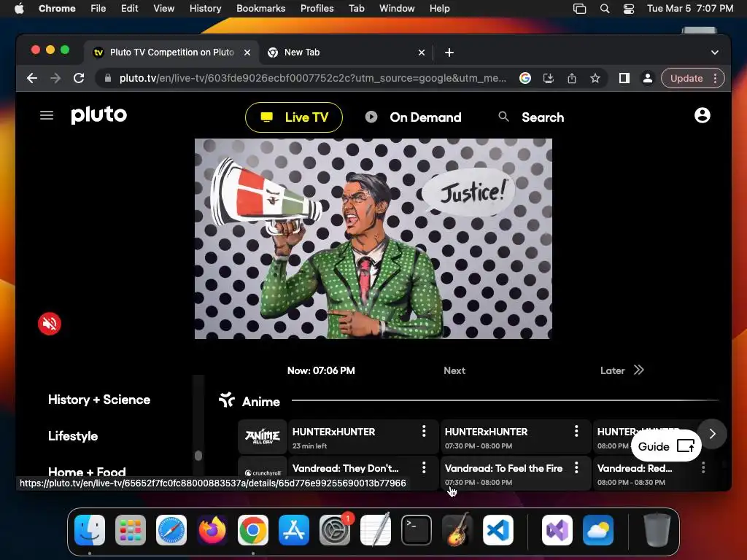Viewport: 747px width, 560px height.
Task: Click the category list scrollbar thumb
Action: point(198,456)
